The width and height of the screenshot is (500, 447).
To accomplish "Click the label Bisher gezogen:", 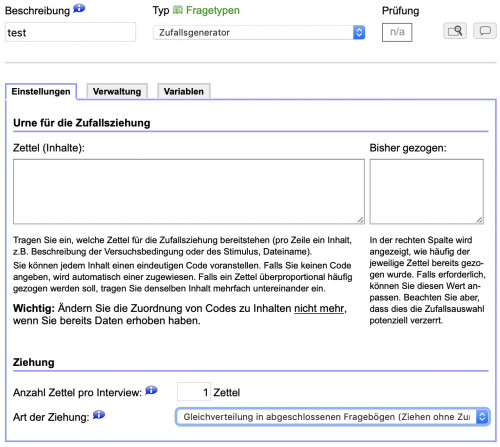I will [408, 148].
